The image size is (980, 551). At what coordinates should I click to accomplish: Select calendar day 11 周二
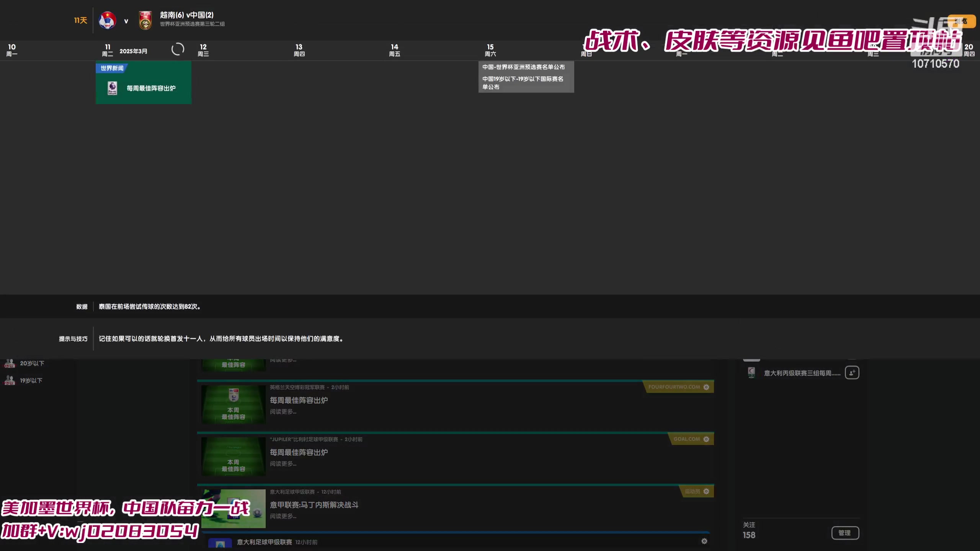[x=108, y=50]
